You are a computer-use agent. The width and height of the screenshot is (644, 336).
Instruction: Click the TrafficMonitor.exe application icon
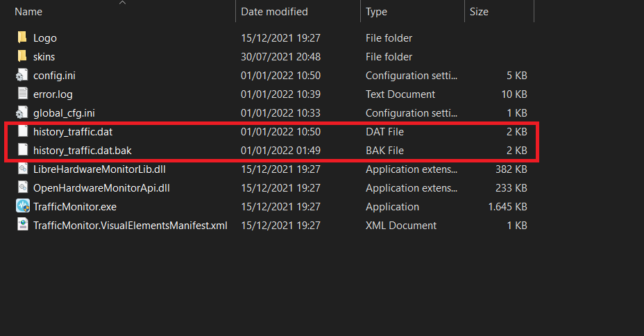coord(23,206)
